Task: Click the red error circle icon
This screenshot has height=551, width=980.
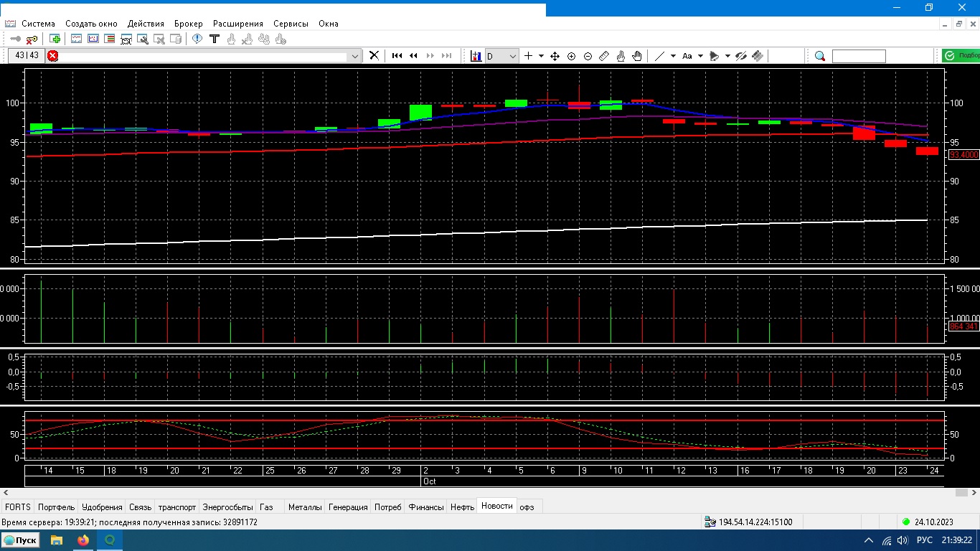Action: pos(53,56)
